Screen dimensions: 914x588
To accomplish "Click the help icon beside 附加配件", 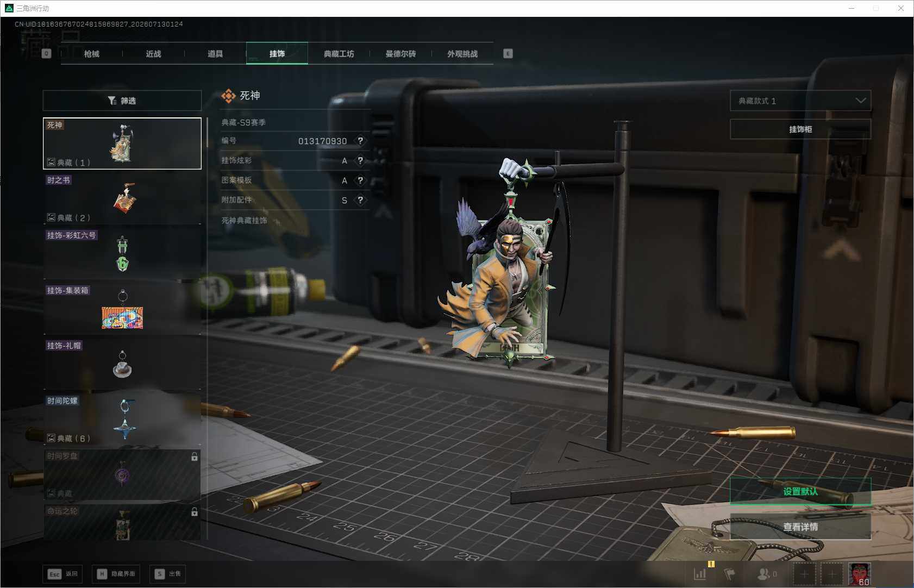I will point(360,200).
